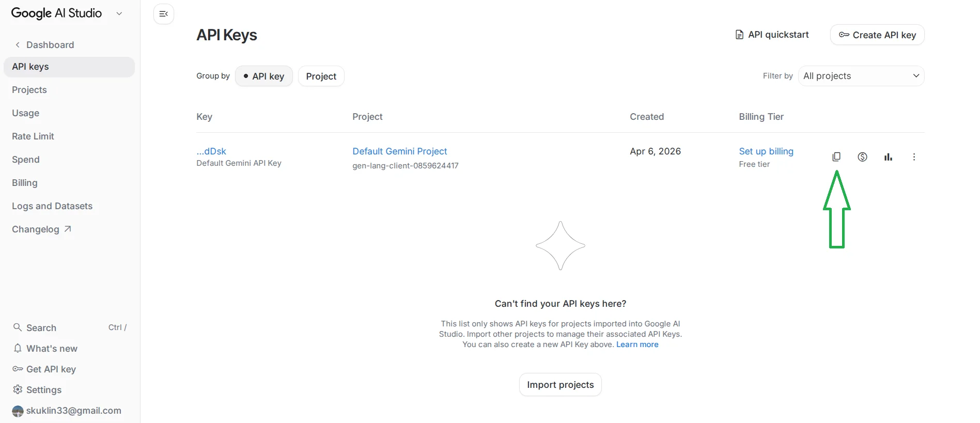980x423 pixels.
Task: Collapse the sidebar with the panel toggle
Action: tap(163, 14)
